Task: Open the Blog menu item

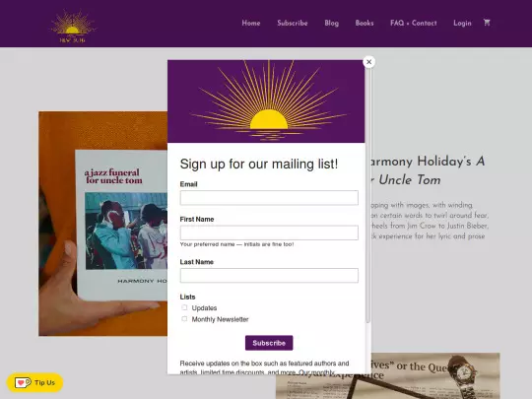Action: (x=331, y=23)
